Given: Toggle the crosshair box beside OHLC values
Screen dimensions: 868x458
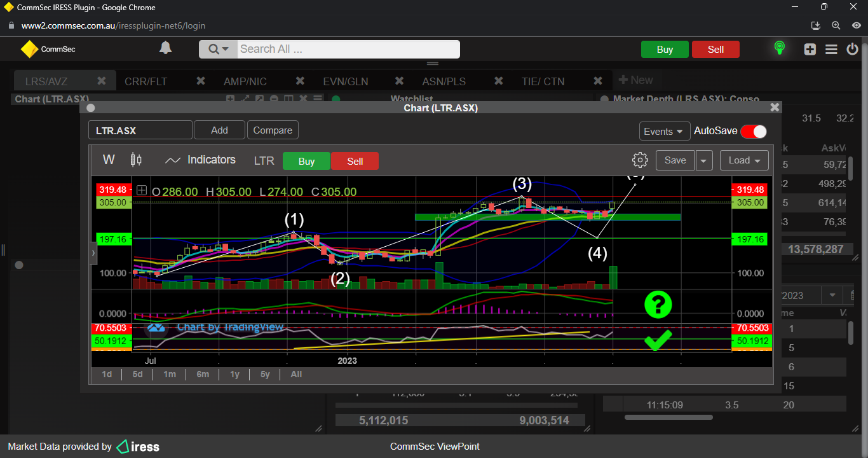Looking at the screenshot, I should (x=142, y=191).
